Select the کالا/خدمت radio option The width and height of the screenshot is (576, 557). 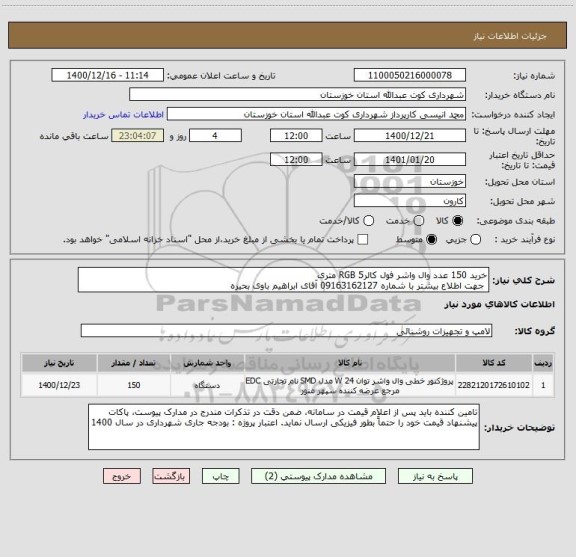pyautogui.click(x=368, y=220)
